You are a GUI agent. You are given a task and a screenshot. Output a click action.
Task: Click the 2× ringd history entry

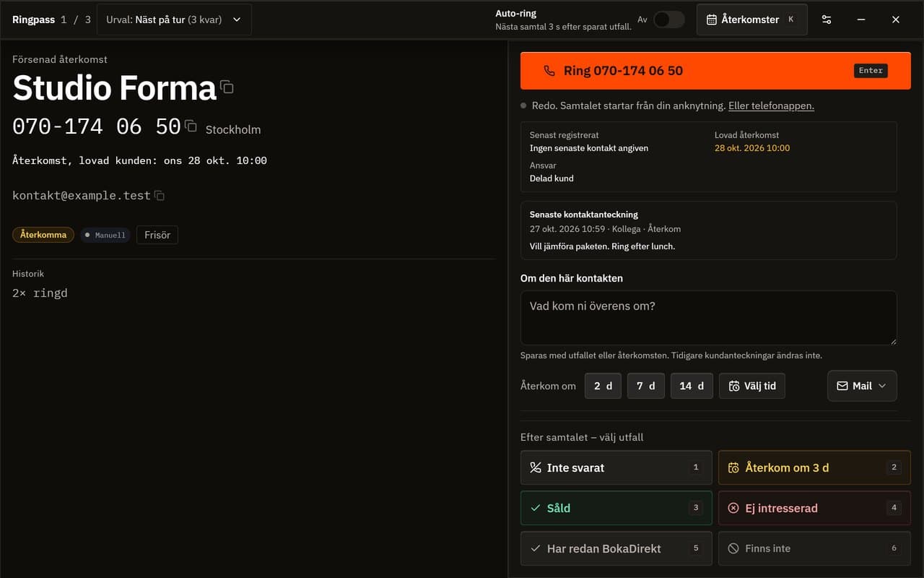[40, 293]
